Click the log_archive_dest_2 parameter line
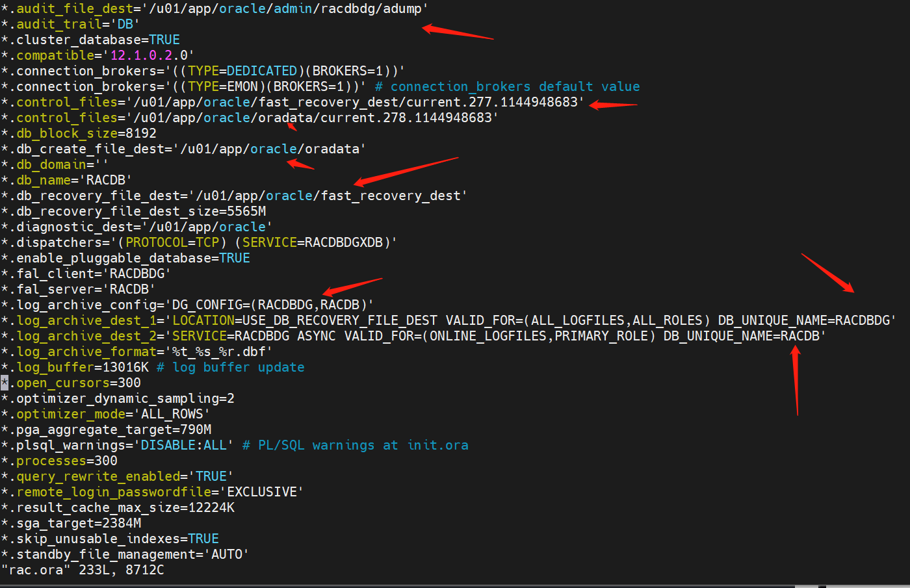The width and height of the screenshot is (910, 588). [413, 336]
